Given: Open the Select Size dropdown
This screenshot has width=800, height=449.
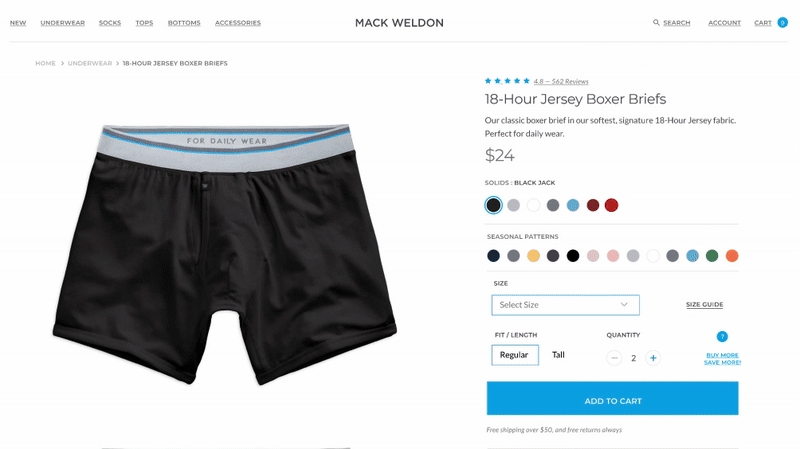Looking at the screenshot, I should 565,305.
